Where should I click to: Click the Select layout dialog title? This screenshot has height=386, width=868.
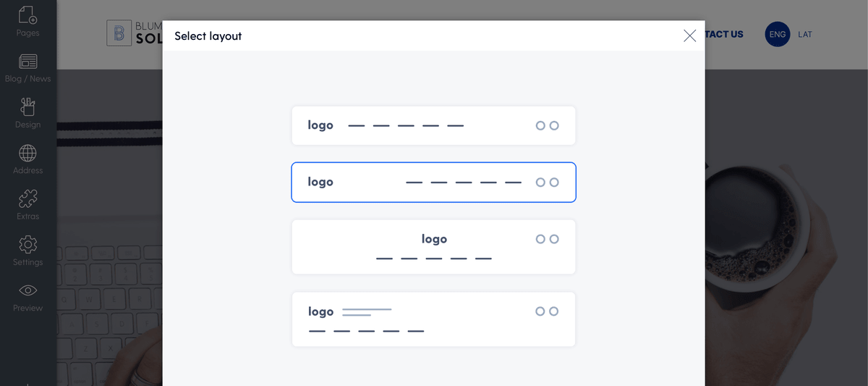(208, 35)
